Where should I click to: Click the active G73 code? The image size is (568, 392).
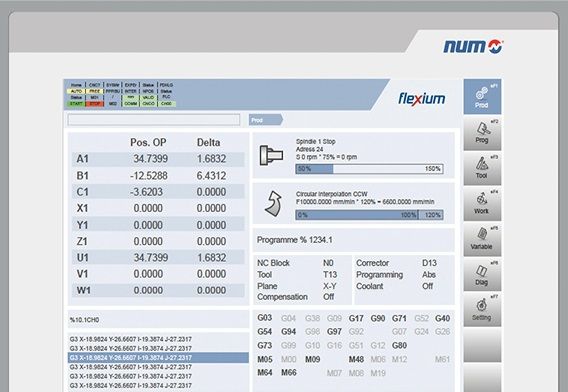coord(264,345)
